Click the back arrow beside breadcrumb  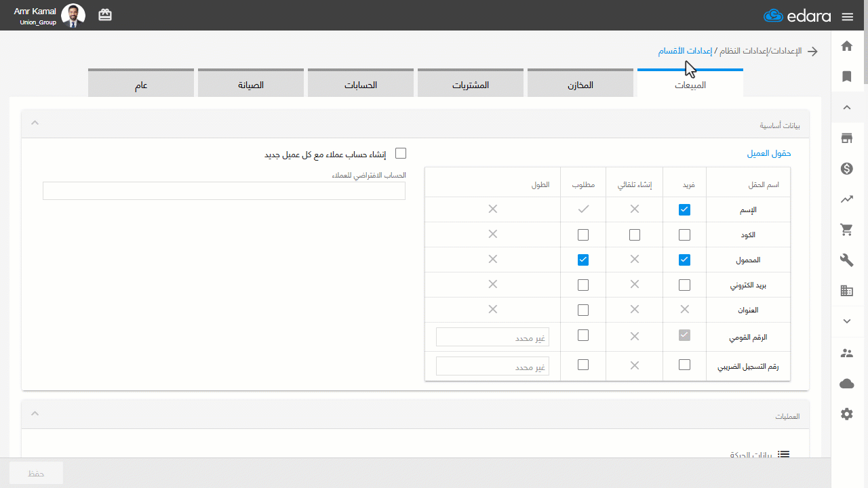pos(812,52)
